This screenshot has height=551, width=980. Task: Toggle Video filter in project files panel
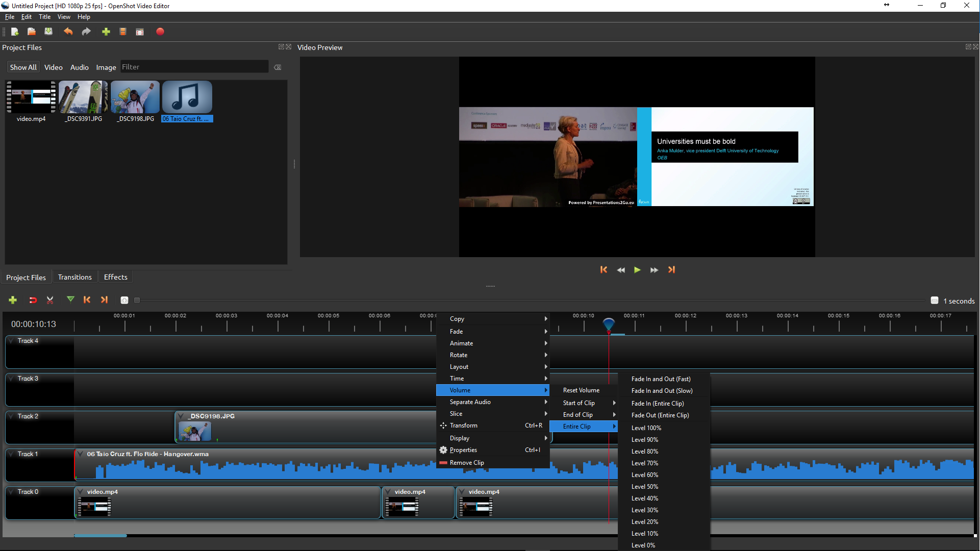coord(53,67)
